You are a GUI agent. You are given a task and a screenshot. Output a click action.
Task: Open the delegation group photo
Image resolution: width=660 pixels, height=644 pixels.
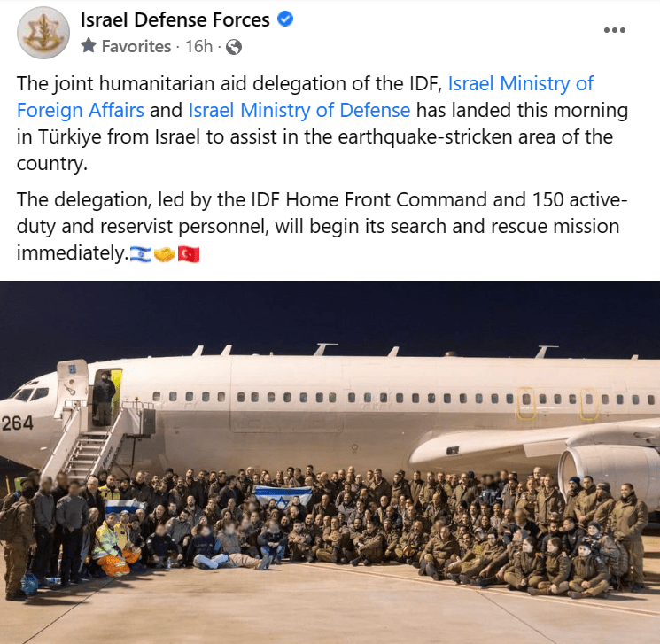330,462
